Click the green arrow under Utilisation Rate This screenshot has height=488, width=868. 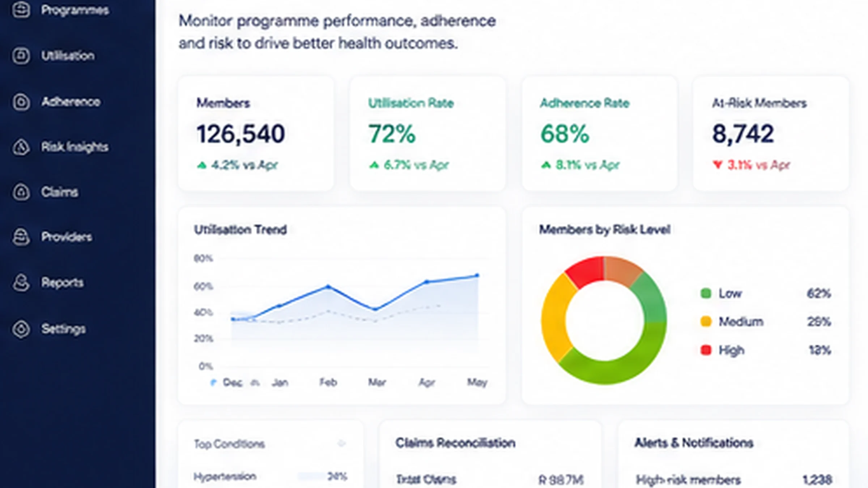[374, 165]
